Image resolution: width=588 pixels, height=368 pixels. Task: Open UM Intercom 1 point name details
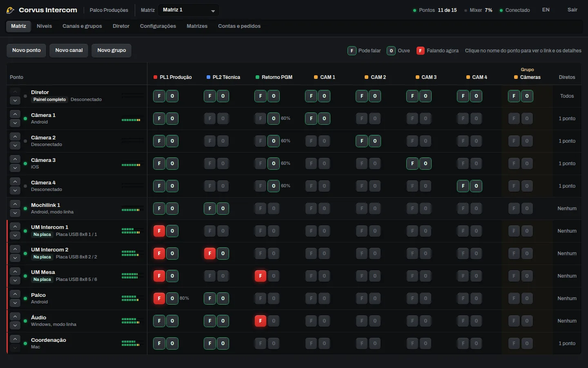click(50, 227)
